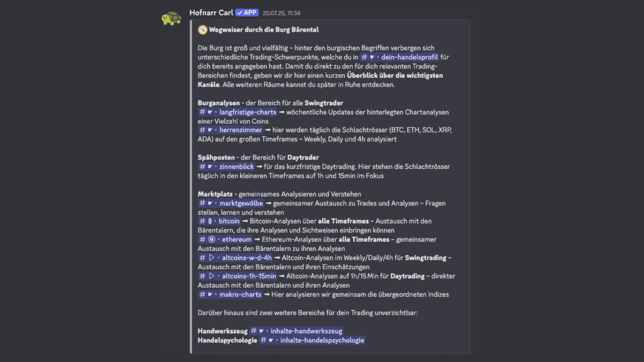Click the hash icon of the makro-charts mention

(x=202, y=294)
